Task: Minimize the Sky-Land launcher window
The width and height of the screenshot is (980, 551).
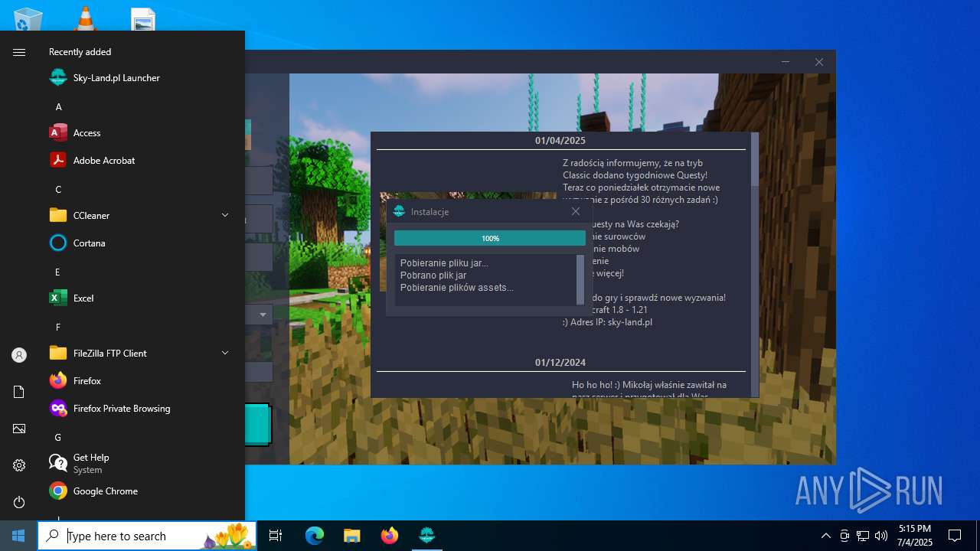Action: click(x=786, y=62)
